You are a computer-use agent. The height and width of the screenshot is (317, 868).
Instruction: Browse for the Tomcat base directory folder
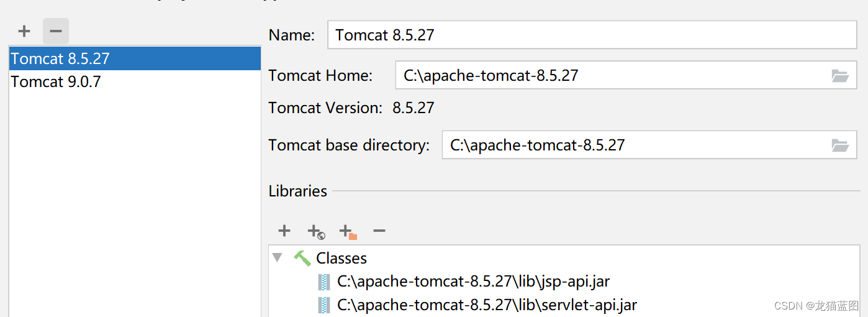(x=839, y=145)
